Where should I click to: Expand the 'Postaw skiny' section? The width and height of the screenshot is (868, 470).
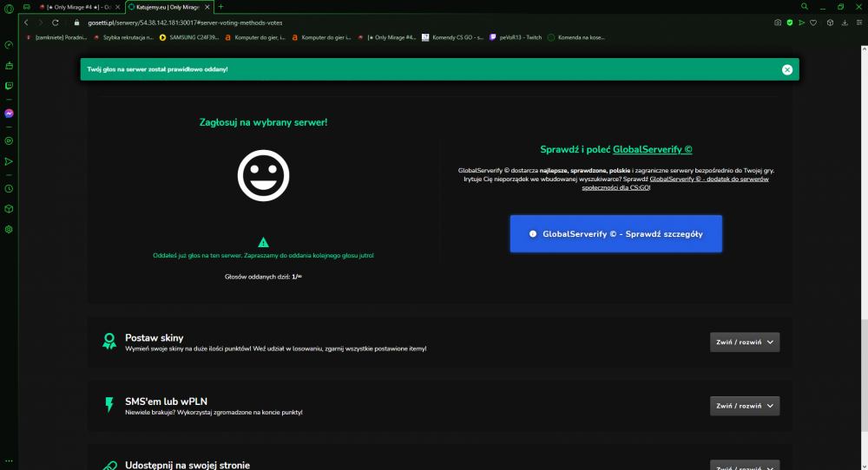pyautogui.click(x=745, y=343)
